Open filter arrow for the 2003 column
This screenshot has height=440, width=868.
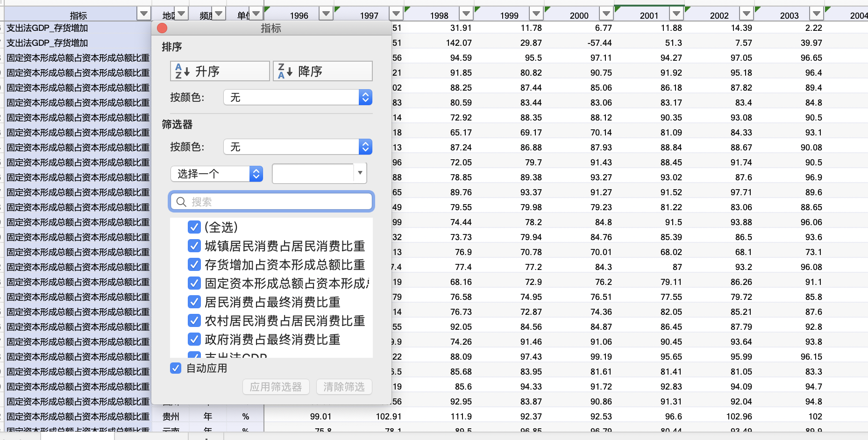[x=816, y=14]
